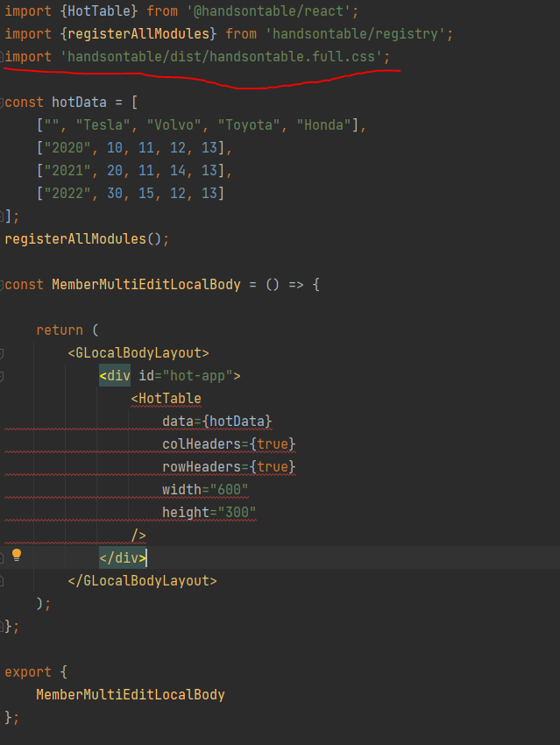
Task: Click 'registerAllModules' in the import statement
Action: coord(138,33)
